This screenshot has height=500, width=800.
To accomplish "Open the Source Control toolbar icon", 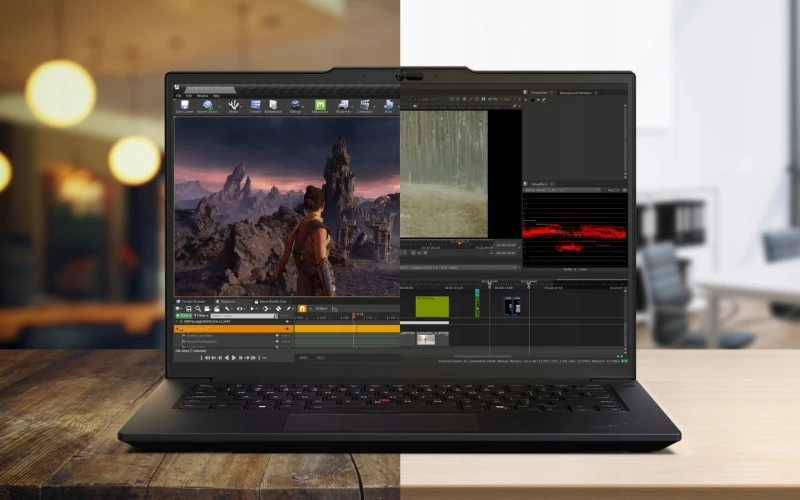I will click(208, 104).
